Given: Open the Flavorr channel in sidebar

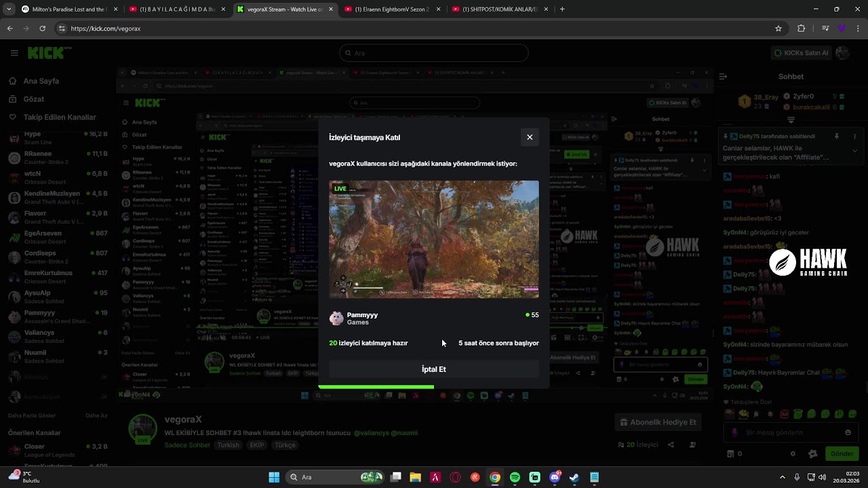Looking at the screenshot, I should [58, 218].
